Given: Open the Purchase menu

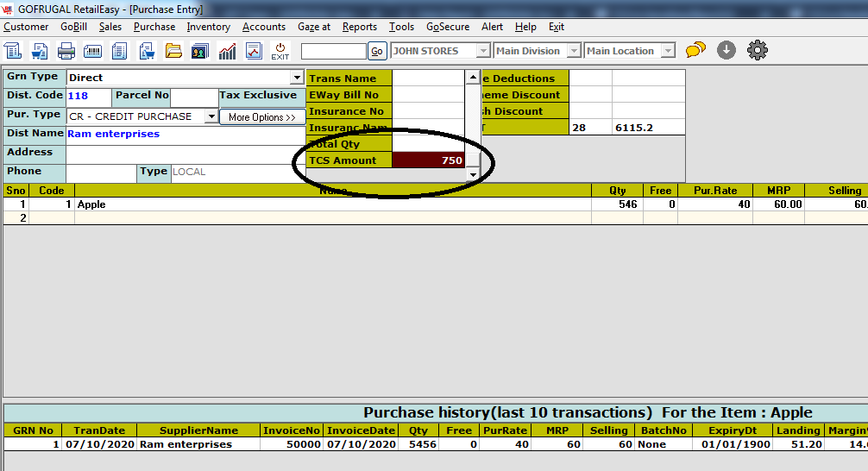Looking at the screenshot, I should click(154, 27).
